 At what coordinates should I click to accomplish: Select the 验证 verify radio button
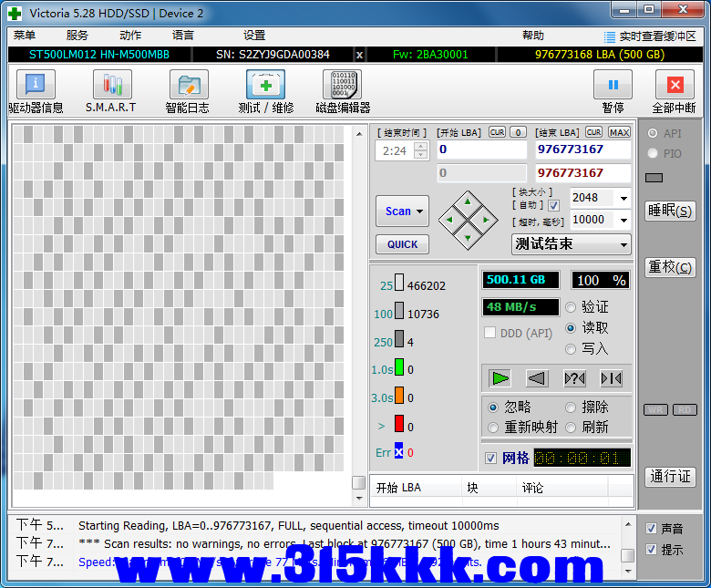(x=572, y=307)
